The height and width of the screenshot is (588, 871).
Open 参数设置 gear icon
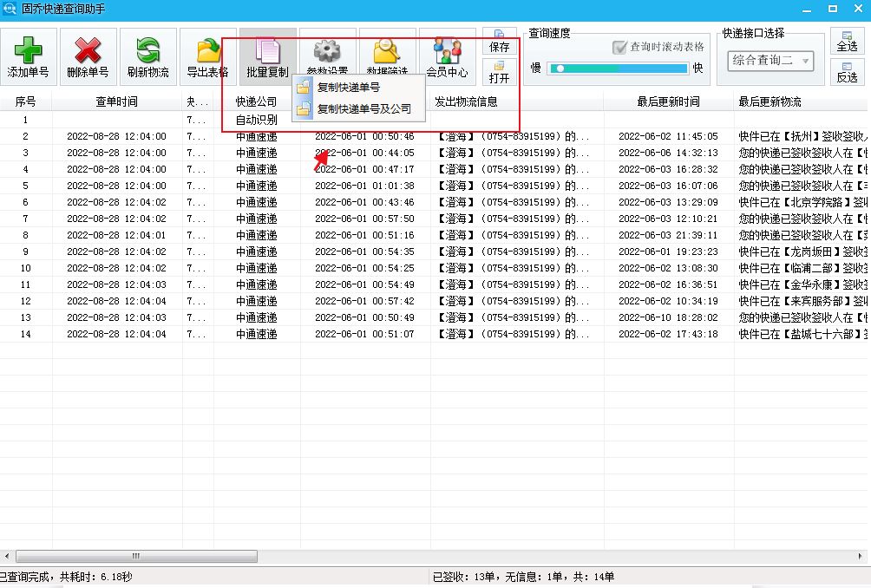pyautogui.click(x=327, y=52)
